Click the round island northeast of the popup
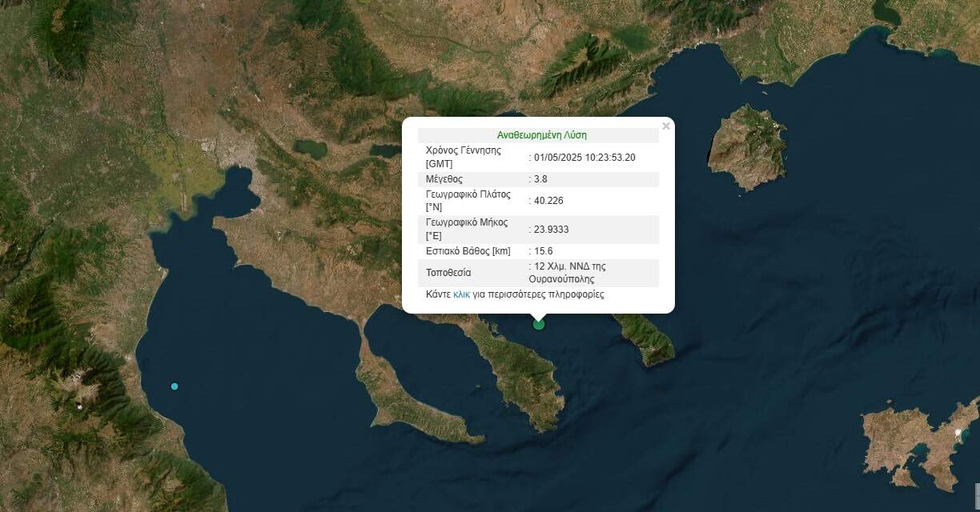 point(747,146)
